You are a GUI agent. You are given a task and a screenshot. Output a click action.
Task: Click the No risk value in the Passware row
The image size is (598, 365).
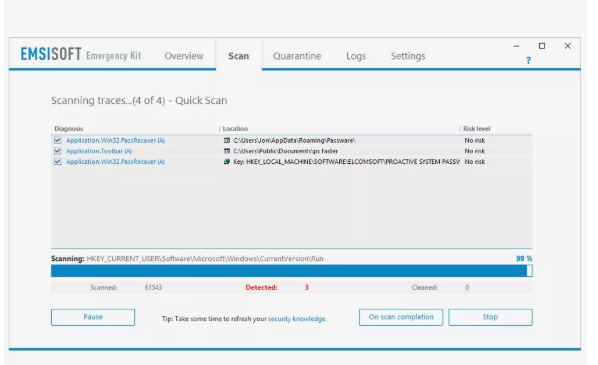(x=475, y=140)
